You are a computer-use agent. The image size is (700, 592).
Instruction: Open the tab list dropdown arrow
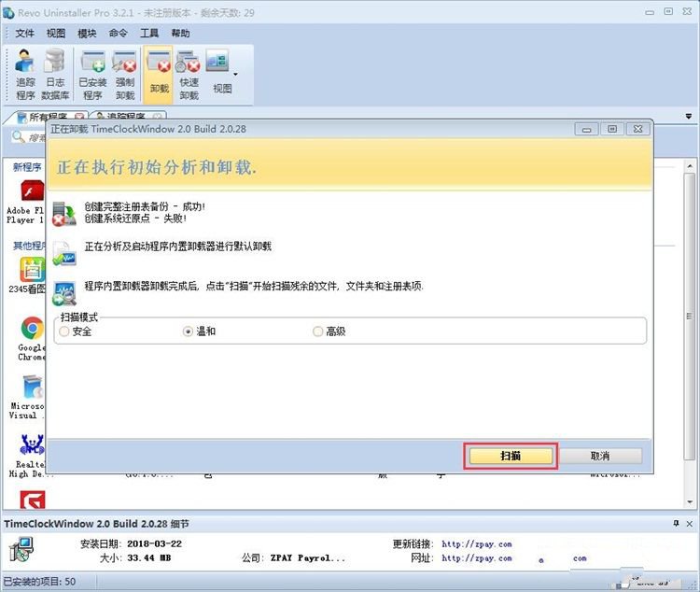coord(689,116)
